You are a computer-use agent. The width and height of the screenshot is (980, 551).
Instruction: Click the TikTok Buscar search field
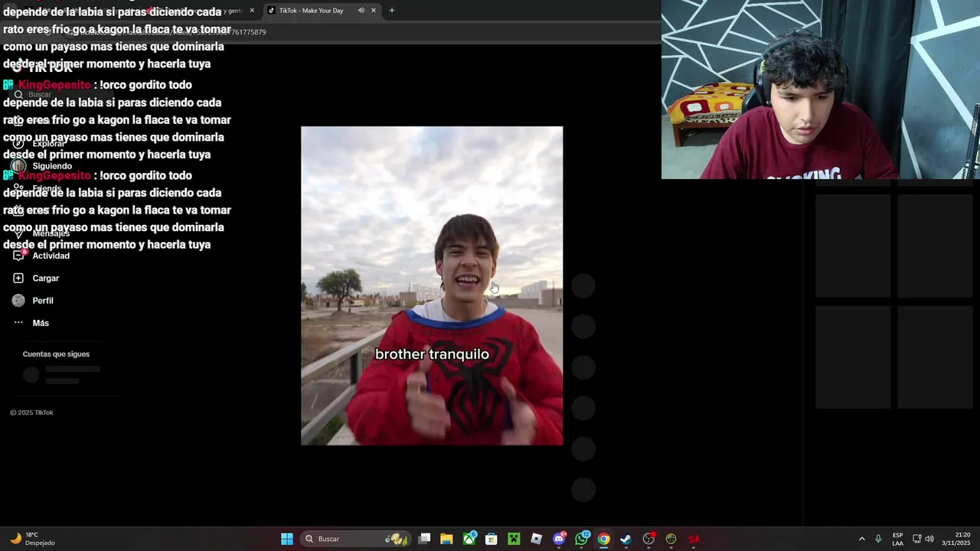point(61,94)
